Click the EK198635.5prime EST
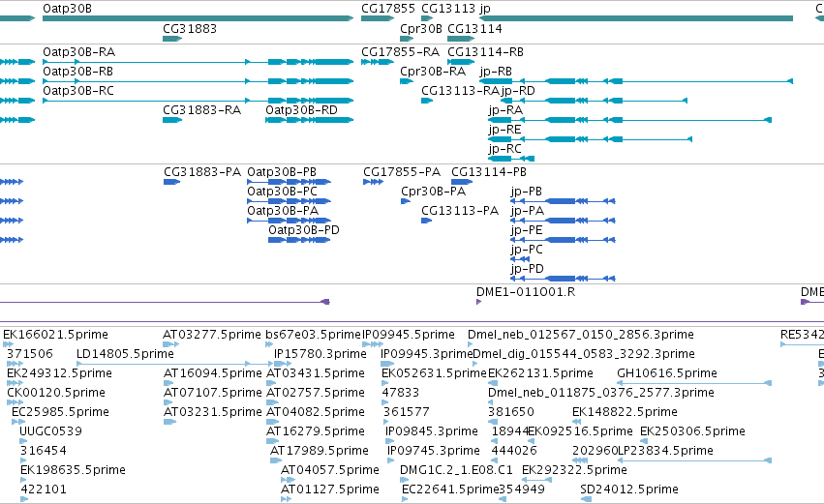Image resolution: width=824 pixels, height=504 pixels. [x=23, y=480]
